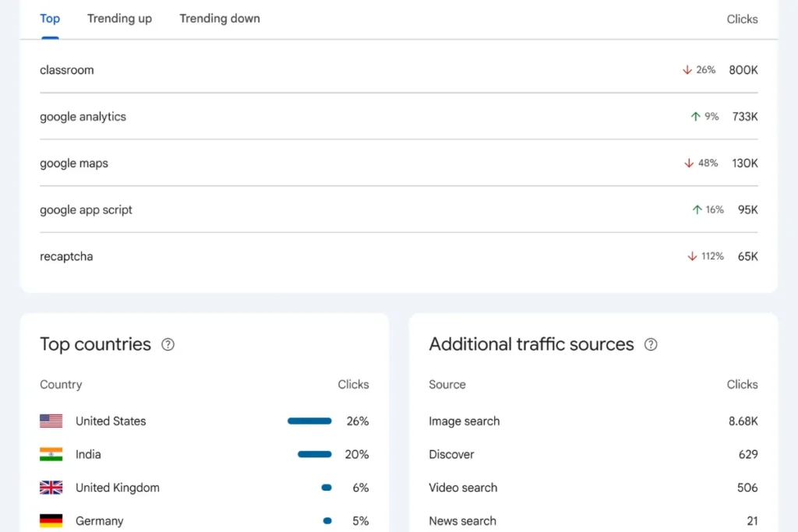Select the Top tab
This screenshot has height=532, width=798.
[x=49, y=18]
